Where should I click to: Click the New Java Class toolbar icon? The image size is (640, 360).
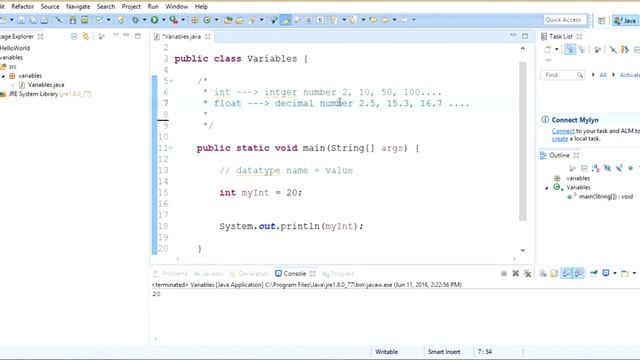pos(207,20)
